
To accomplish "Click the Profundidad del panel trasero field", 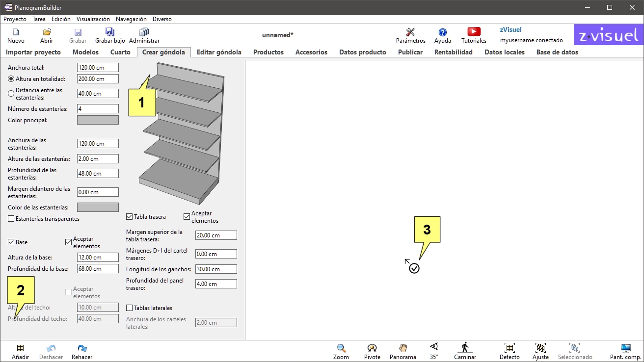I will tap(216, 284).
